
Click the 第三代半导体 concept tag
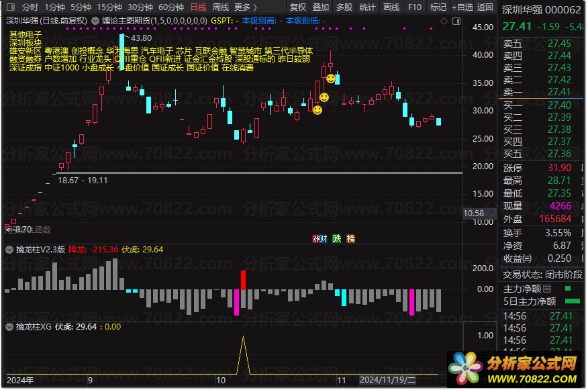(x=289, y=51)
